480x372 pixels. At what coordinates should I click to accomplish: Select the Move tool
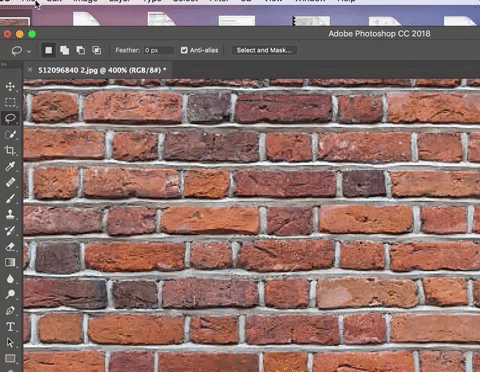pos(10,86)
